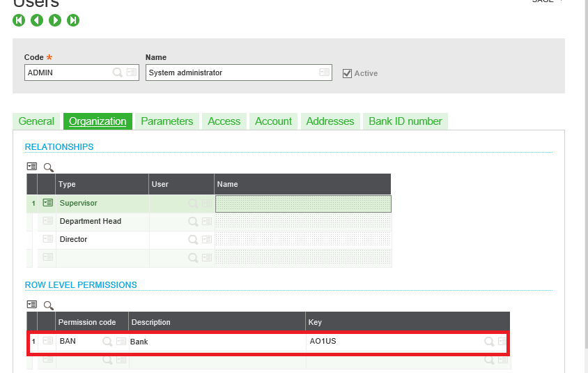588x373 pixels.
Task: Open Row Level Permissions grid card menu icon
Action: 32,304
